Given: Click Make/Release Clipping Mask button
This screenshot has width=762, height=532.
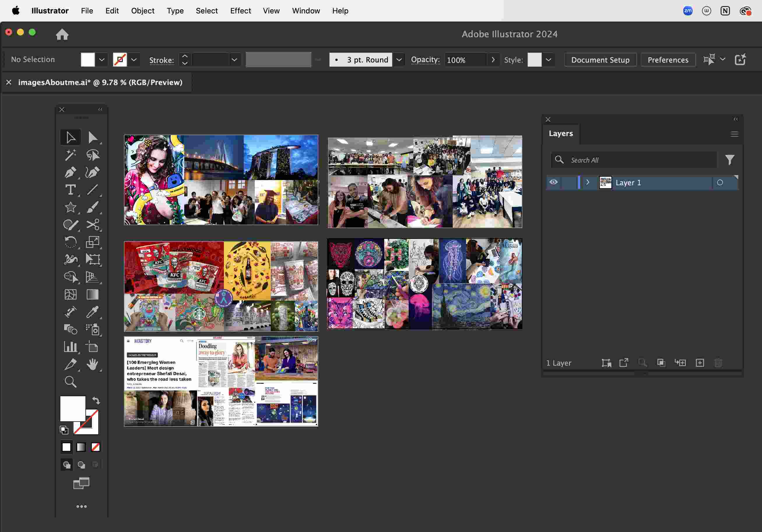Looking at the screenshot, I should tap(661, 363).
